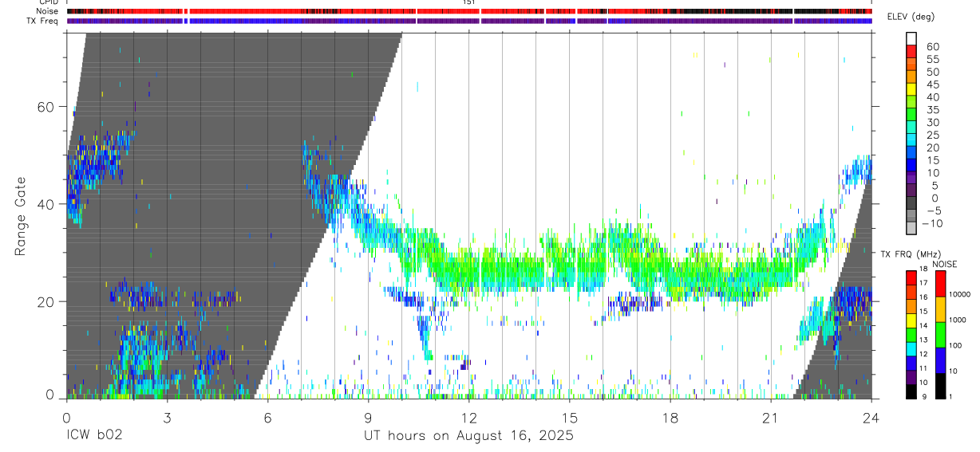Click the 'Noise' row label above the plot
Screen dimensions: 980x452
tap(48, 11)
